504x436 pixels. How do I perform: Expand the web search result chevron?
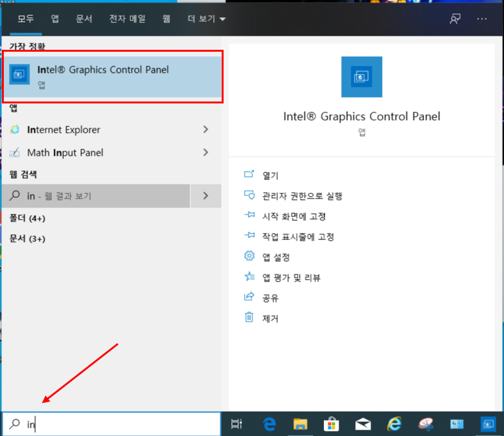click(206, 196)
